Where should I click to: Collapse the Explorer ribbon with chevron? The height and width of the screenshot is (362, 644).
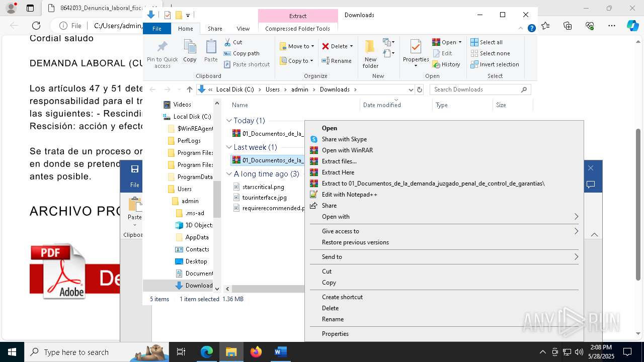tap(521, 29)
